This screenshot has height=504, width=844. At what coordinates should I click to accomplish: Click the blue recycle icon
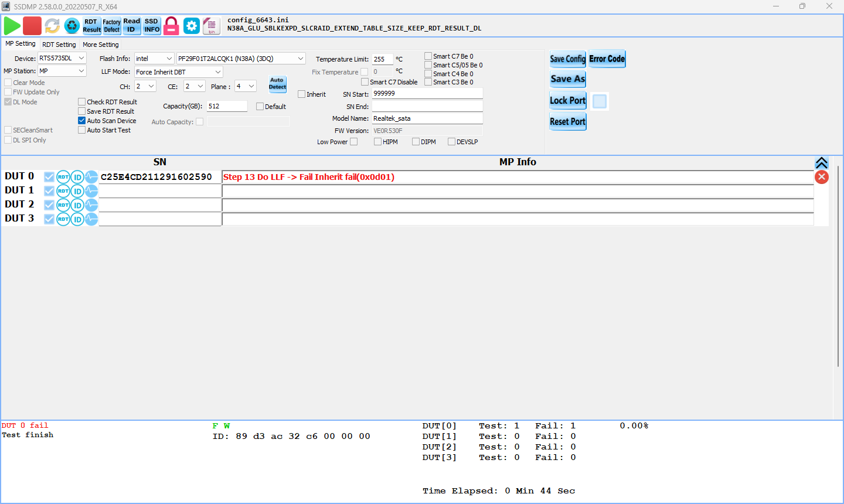[x=72, y=26]
